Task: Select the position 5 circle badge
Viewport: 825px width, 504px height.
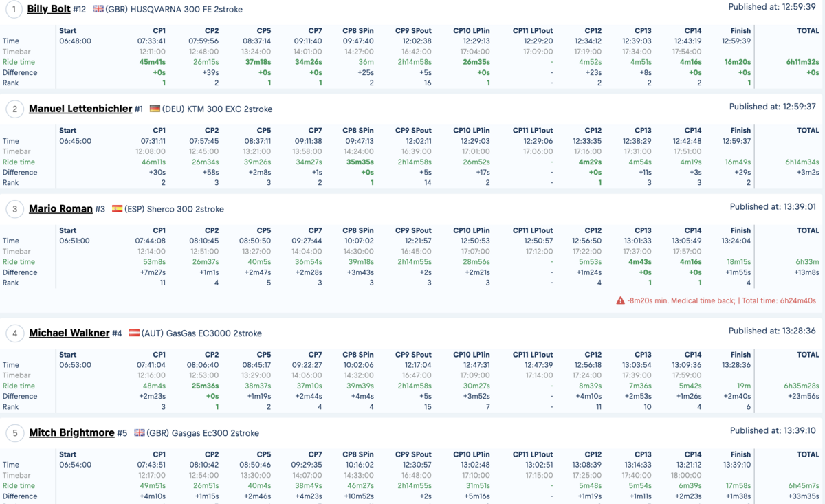Action: [14, 433]
